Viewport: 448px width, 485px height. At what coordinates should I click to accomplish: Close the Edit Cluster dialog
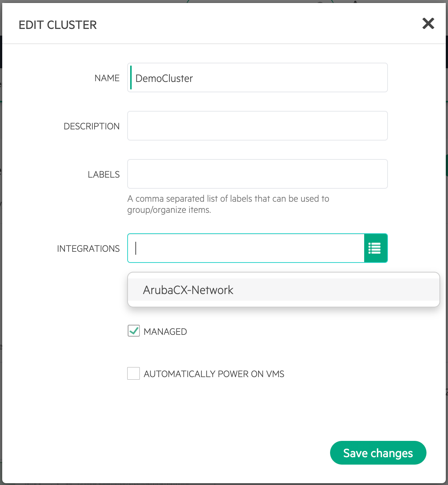coord(428,24)
